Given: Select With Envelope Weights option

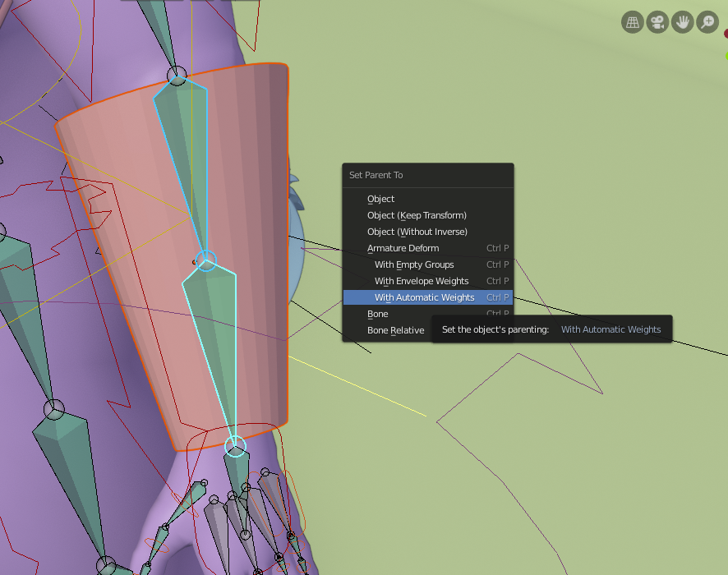Looking at the screenshot, I should pos(427,281).
